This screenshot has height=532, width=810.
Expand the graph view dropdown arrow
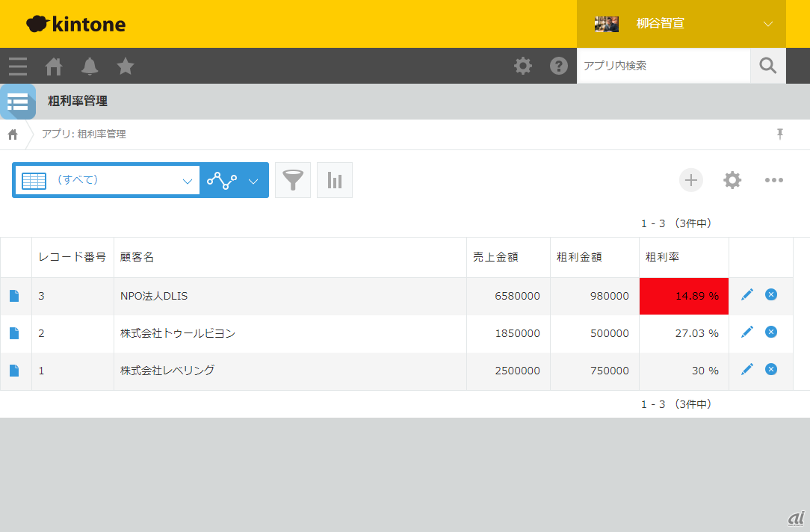coord(253,181)
